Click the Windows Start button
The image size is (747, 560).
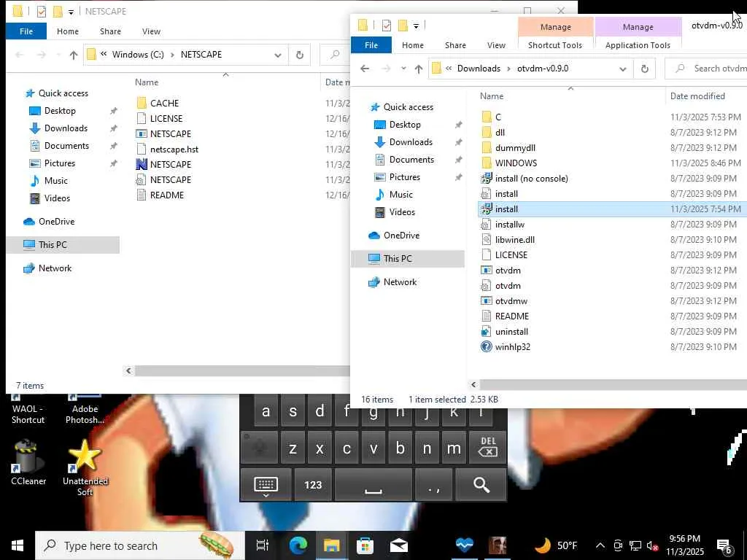[x=18, y=545]
